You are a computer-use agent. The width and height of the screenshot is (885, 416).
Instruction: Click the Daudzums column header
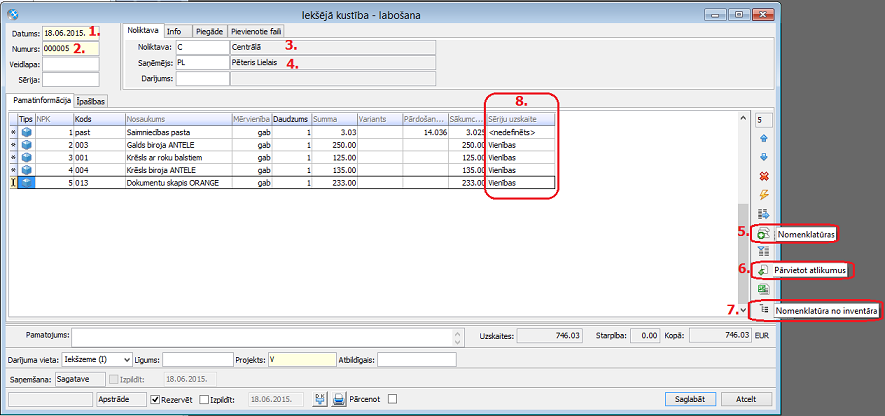click(291, 120)
